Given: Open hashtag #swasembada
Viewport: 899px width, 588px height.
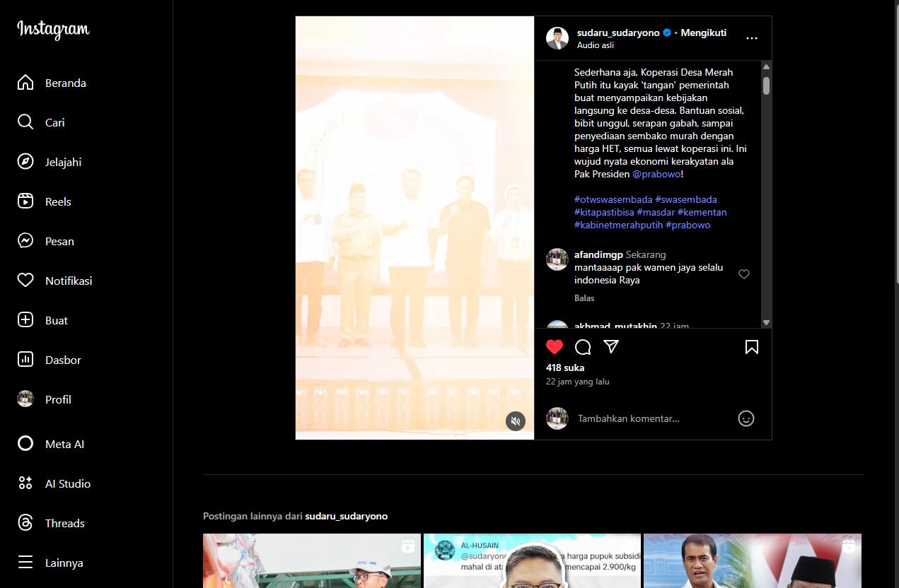Looking at the screenshot, I should coord(686,199).
